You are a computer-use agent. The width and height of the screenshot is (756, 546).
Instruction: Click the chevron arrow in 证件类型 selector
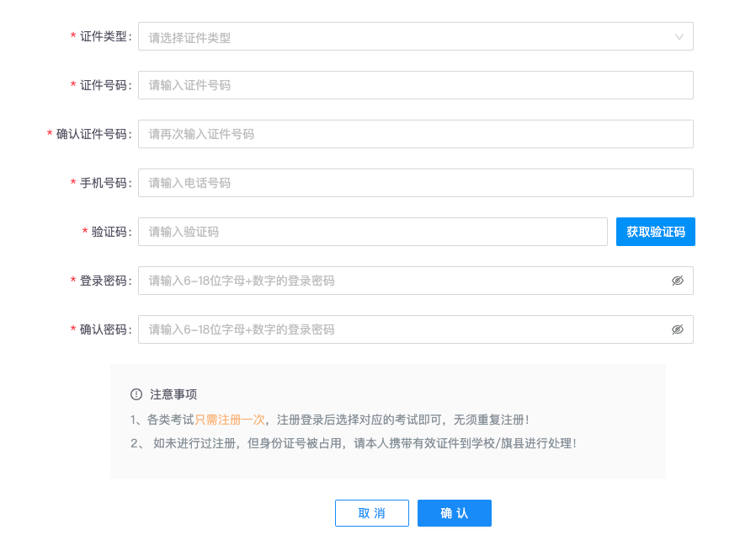pos(679,37)
